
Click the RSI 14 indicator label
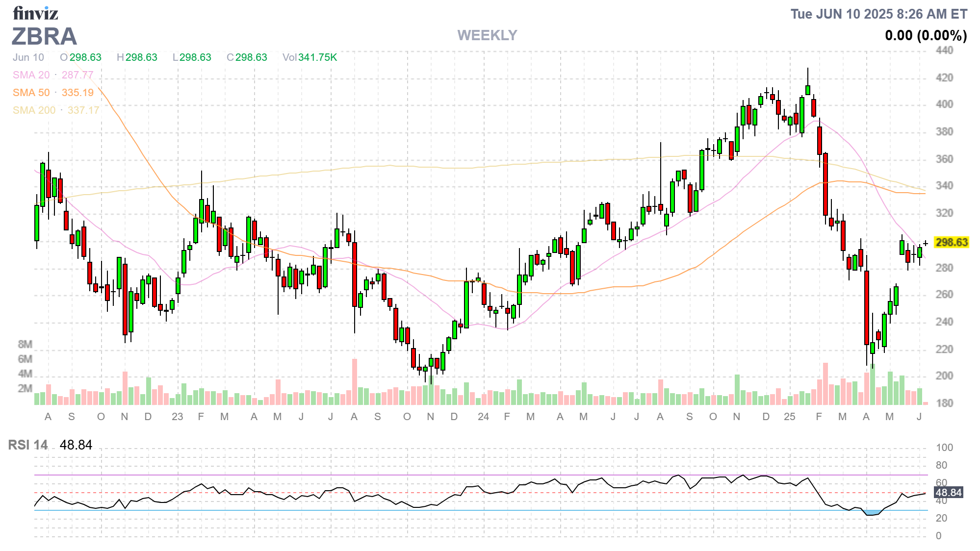tap(28, 445)
